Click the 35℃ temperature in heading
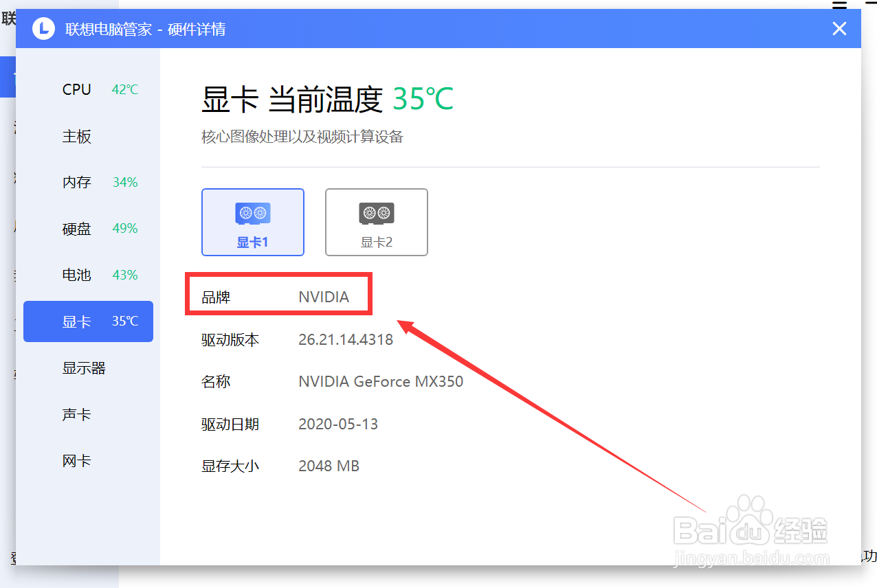877x588 pixels. (423, 100)
